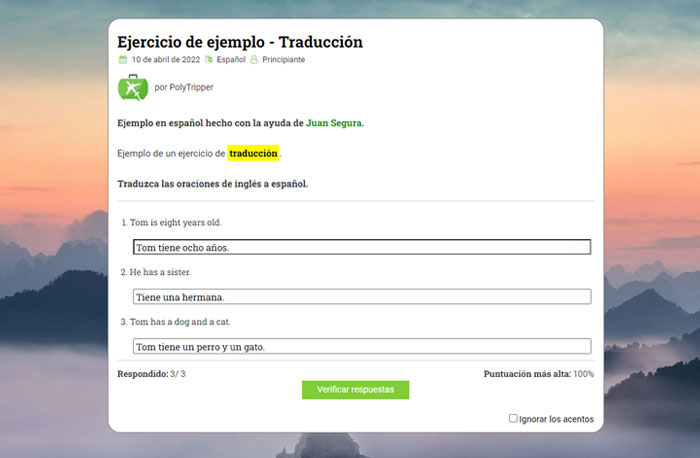Click the 'por PolyTripper' author name

[x=184, y=88]
